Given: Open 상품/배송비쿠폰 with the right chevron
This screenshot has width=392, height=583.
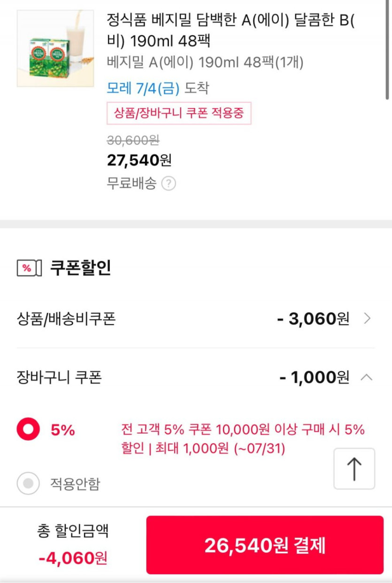Looking at the screenshot, I should pyautogui.click(x=367, y=319).
